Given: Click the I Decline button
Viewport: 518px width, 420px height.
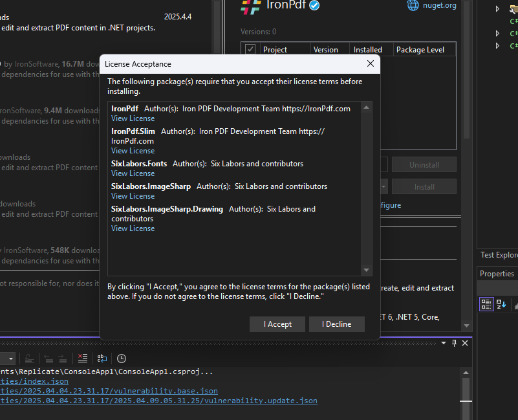Looking at the screenshot, I should (x=337, y=324).
